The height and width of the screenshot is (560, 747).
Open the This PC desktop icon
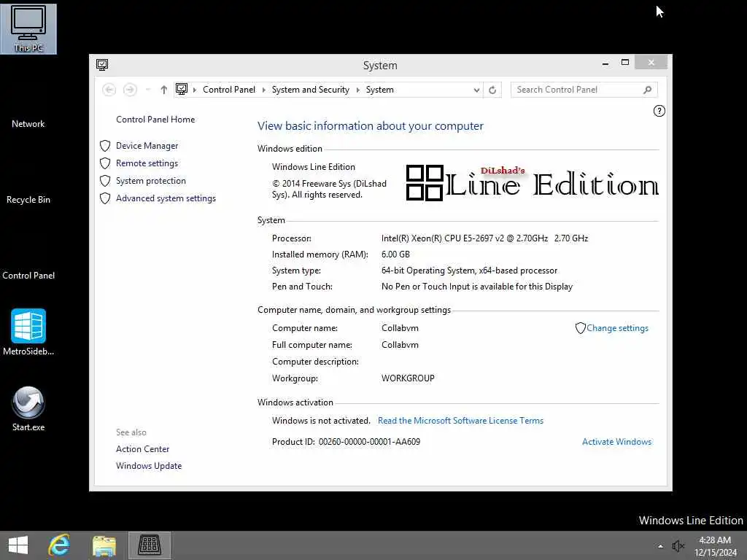(28, 28)
